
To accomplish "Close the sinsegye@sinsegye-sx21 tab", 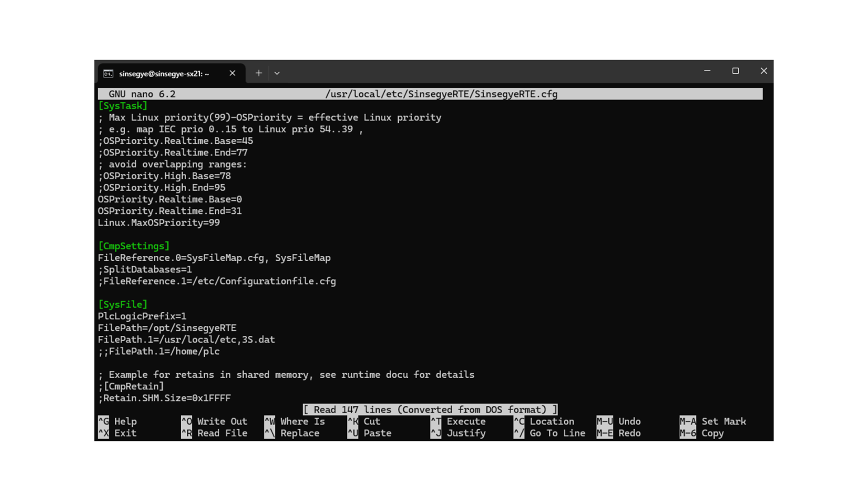I will [232, 73].
